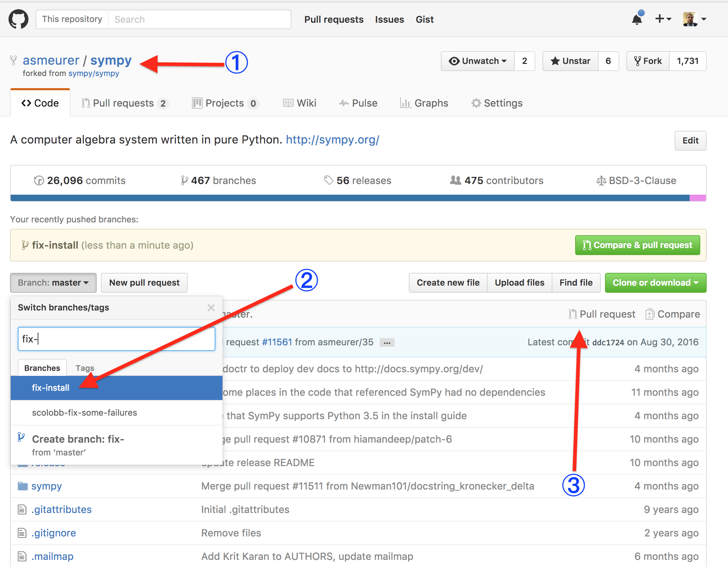Open the notifications bell
This screenshot has height=567, width=728.
click(x=637, y=19)
